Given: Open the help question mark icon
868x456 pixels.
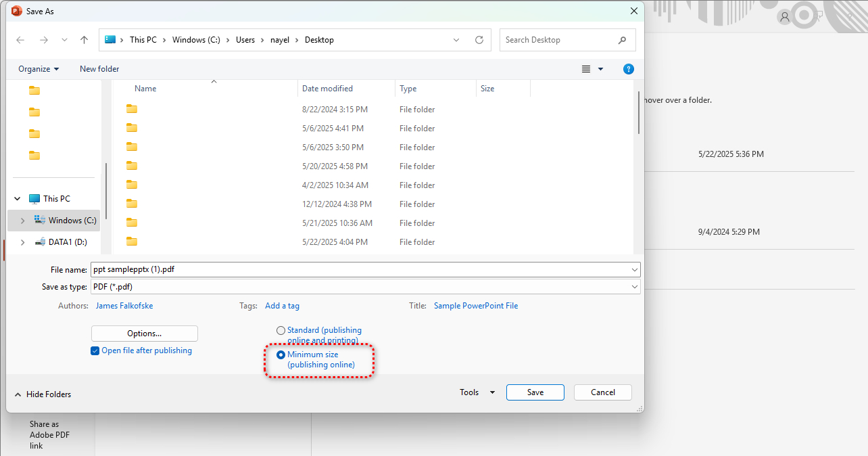Looking at the screenshot, I should 628,69.
